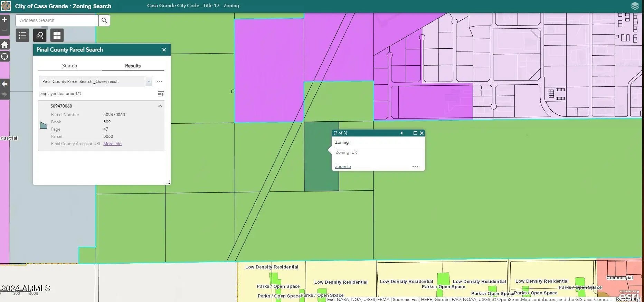The width and height of the screenshot is (644, 302).
Task: Open the layers list in top-right corner
Action: [635, 6]
